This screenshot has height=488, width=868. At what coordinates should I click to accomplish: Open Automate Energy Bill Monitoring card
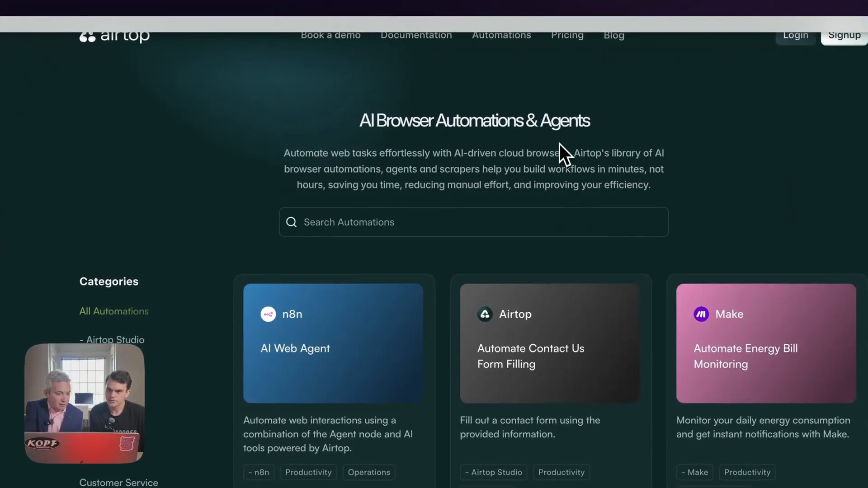(x=766, y=343)
